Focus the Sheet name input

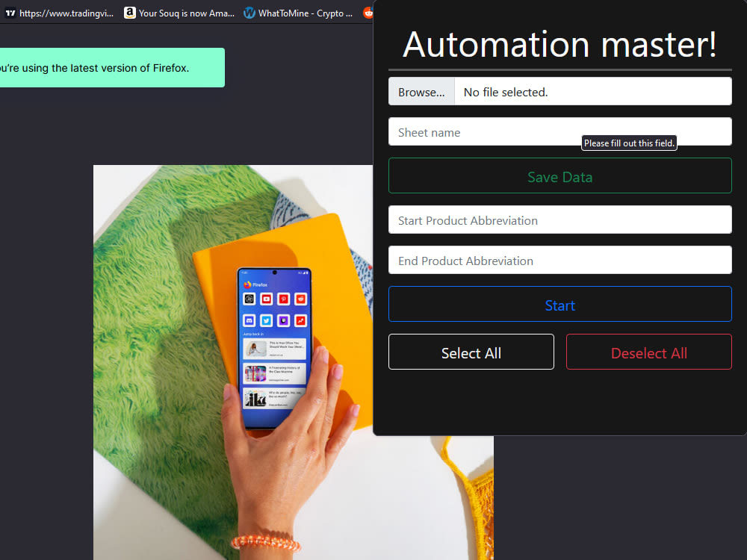(x=560, y=132)
